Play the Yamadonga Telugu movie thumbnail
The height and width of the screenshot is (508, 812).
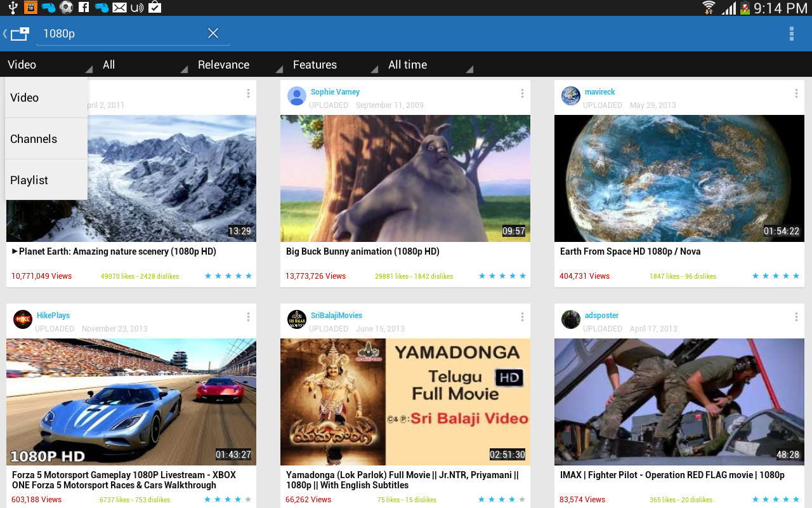(x=405, y=402)
